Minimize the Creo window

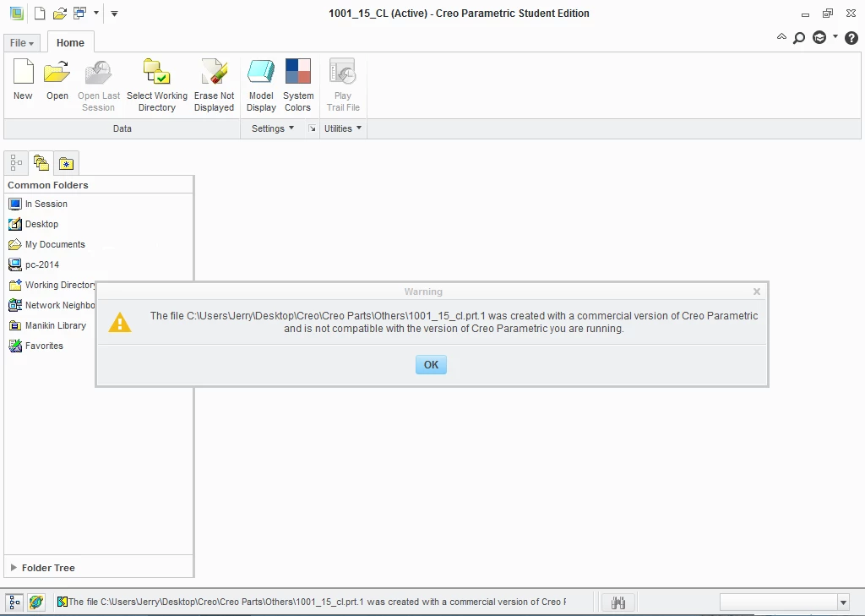805,14
